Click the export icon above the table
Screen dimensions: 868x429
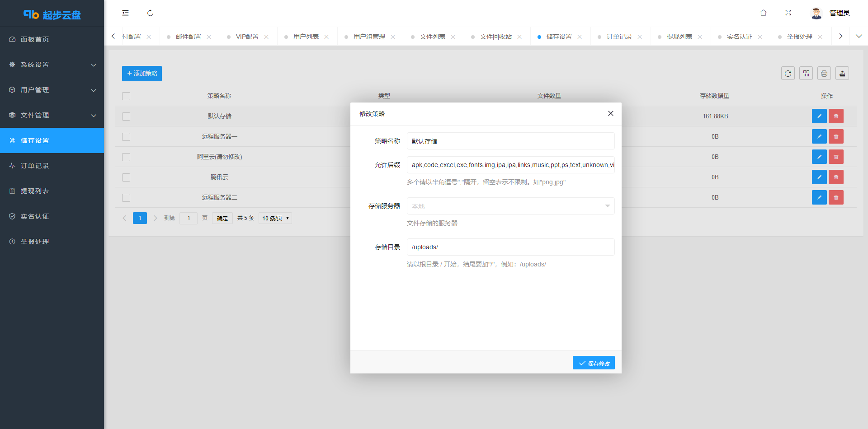coord(842,74)
